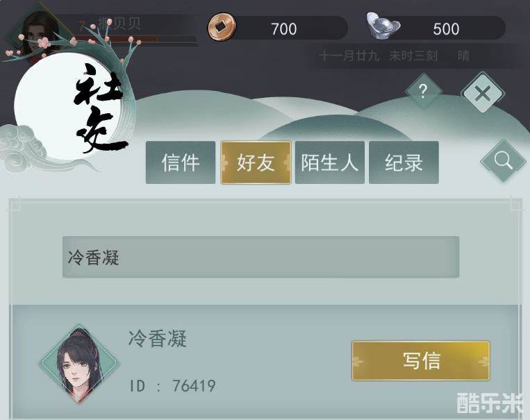This screenshot has width=530, height=420.
Task: Click the copper coin currency icon
Action: pyautogui.click(x=222, y=26)
